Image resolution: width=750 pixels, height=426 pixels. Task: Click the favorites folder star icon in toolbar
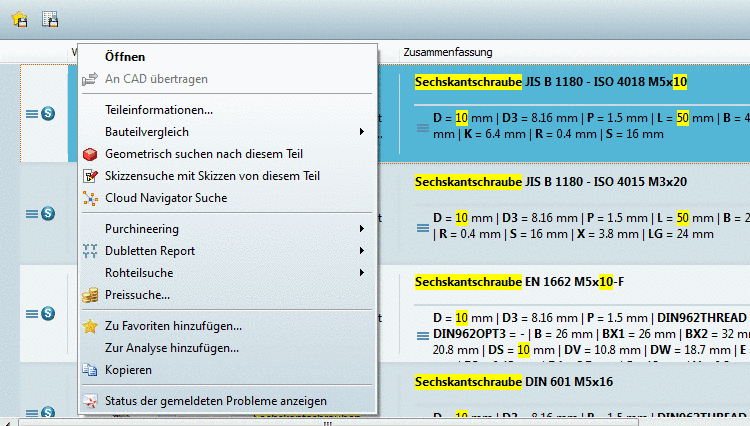(20, 19)
